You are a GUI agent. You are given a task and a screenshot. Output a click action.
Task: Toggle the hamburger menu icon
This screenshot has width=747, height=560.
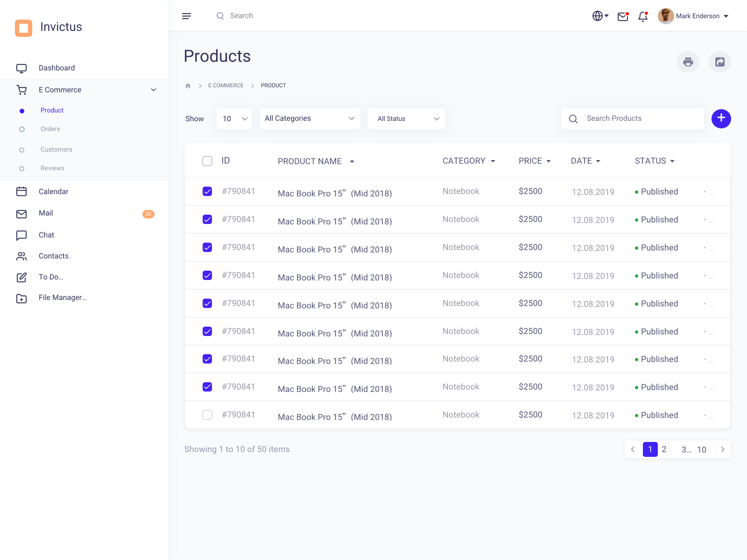(x=186, y=16)
